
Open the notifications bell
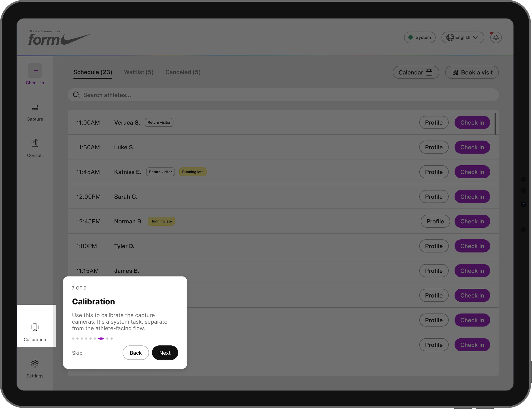coord(496,37)
